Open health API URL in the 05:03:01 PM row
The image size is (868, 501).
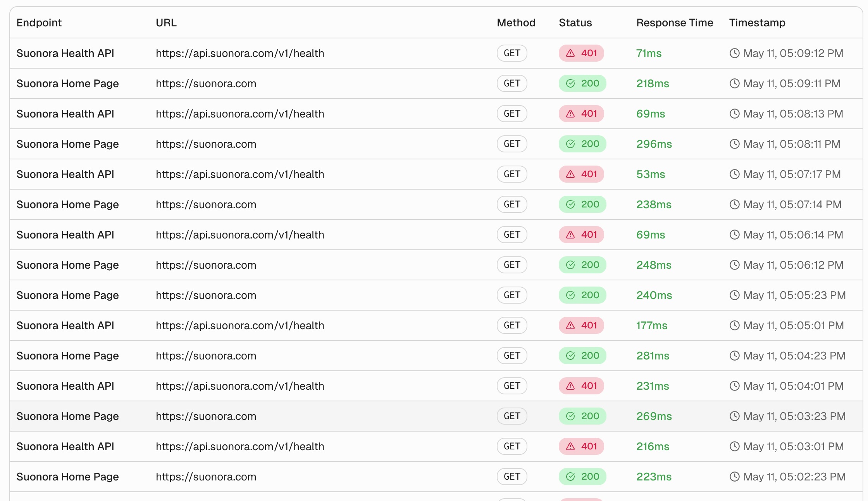click(240, 446)
